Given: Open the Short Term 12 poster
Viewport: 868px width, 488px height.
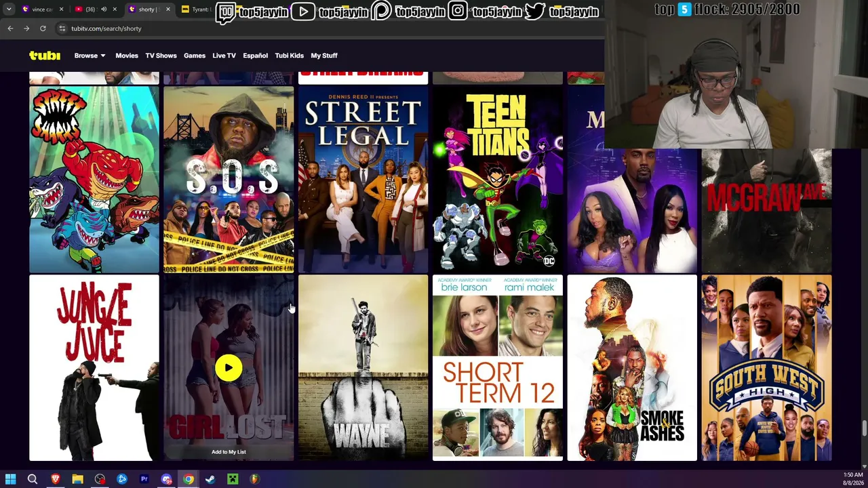Looking at the screenshot, I should pos(498,368).
